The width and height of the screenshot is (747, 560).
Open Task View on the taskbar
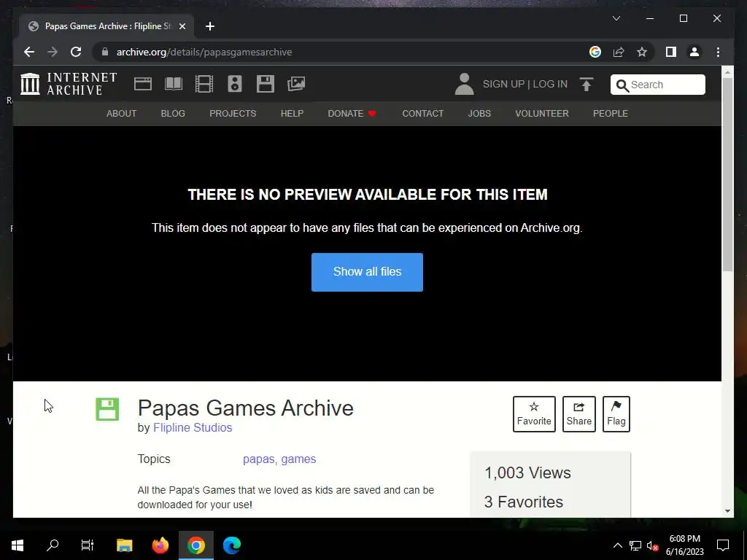[88, 545]
